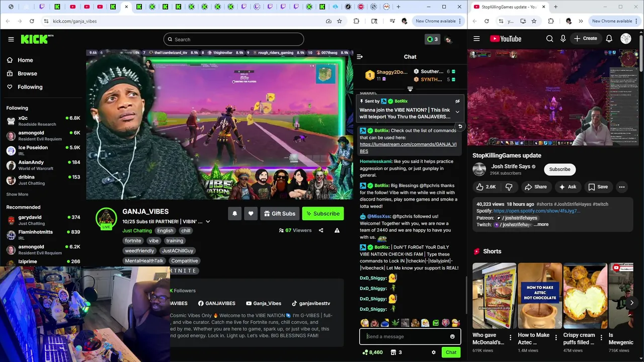This screenshot has width=644, height=362.
Task: Bookmark the Kick page with star
Action: click(340, 21)
